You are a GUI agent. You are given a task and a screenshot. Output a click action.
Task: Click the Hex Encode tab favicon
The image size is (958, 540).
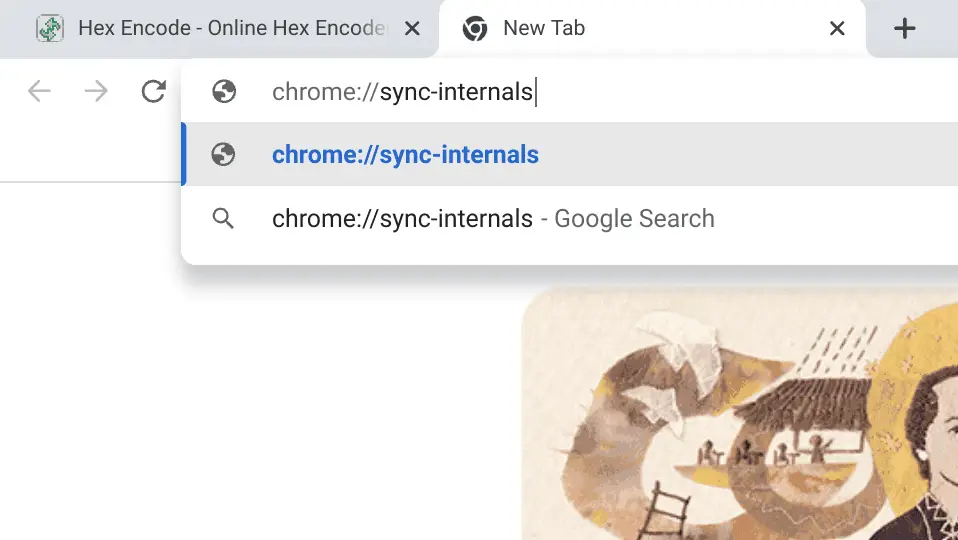pyautogui.click(x=49, y=29)
